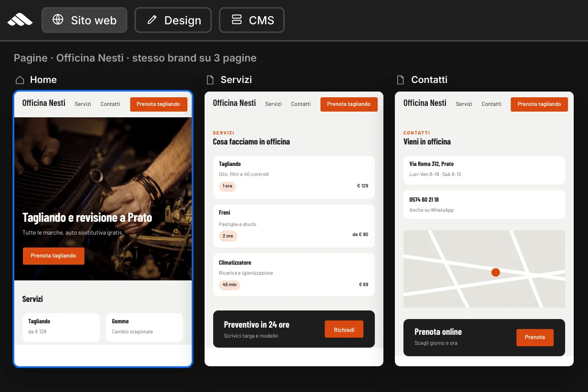
Task: Click the "Officina Nesti" brand name on the Home page
Action: pyautogui.click(x=44, y=103)
